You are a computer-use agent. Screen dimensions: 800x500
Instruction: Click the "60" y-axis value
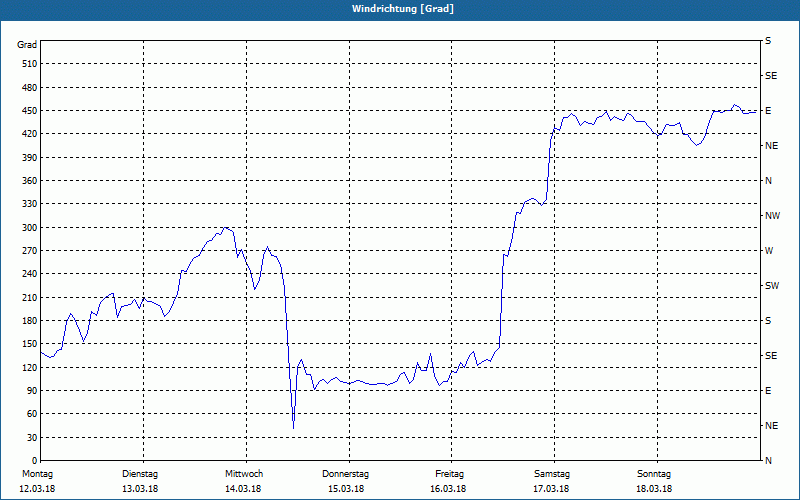click(x=32, y=414)
